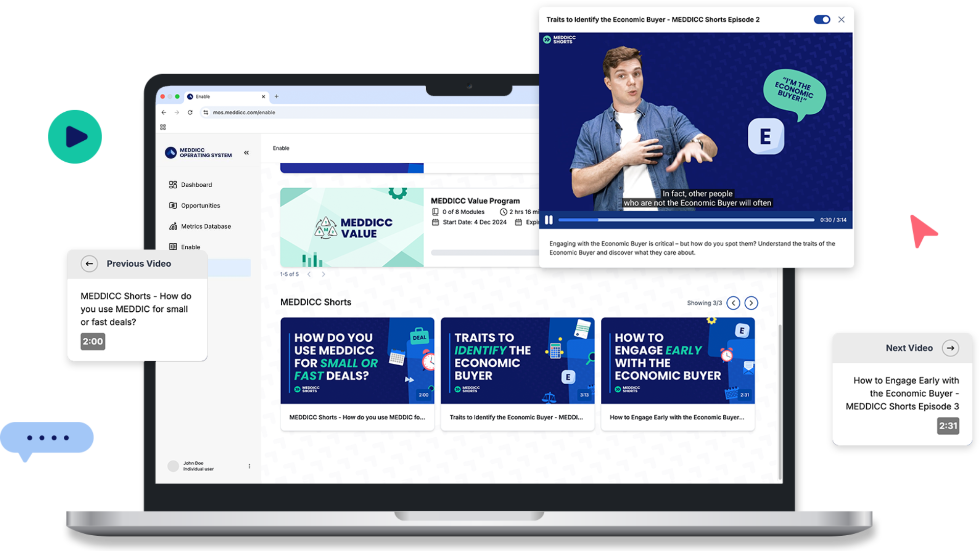
Task: Collapse the MEDDICC sidebar with double chevron
Action: (x=246, y=153)
